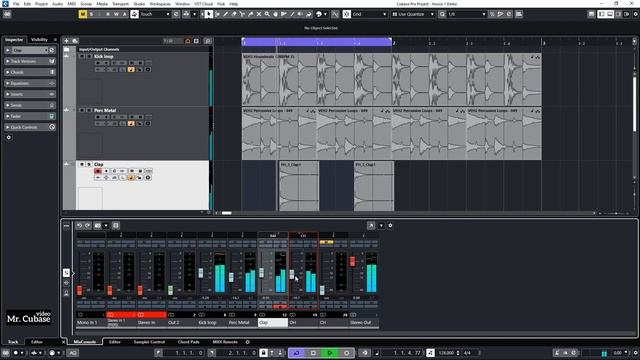Image resolution: width=640 pixels, height=360 pixels.
Task: Toggle Snap on/off button
Action: (x=347, y=14)
